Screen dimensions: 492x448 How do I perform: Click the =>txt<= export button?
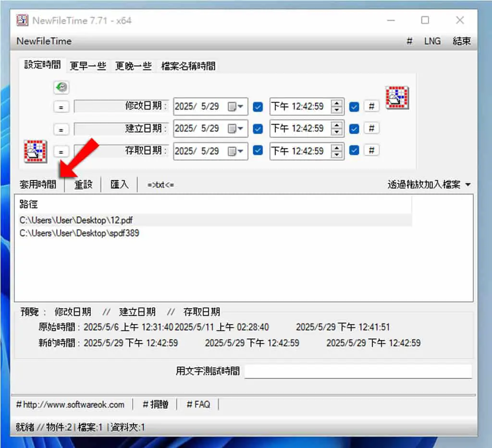coord(160,185)
